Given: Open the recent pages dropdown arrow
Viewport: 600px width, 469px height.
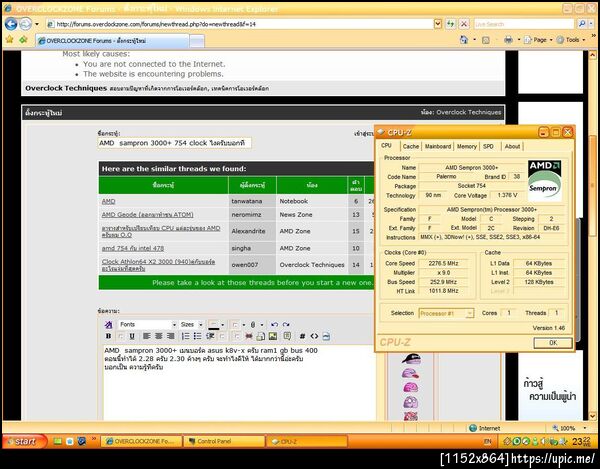Looking at the screenshot, I should click(x=37, y=24).
